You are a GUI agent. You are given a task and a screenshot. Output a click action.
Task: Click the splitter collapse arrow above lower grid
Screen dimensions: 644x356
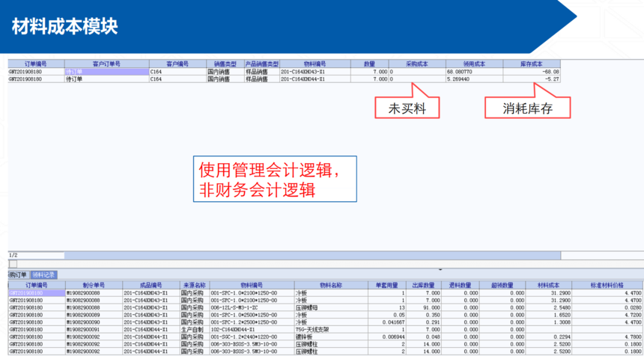coord(440,270)
